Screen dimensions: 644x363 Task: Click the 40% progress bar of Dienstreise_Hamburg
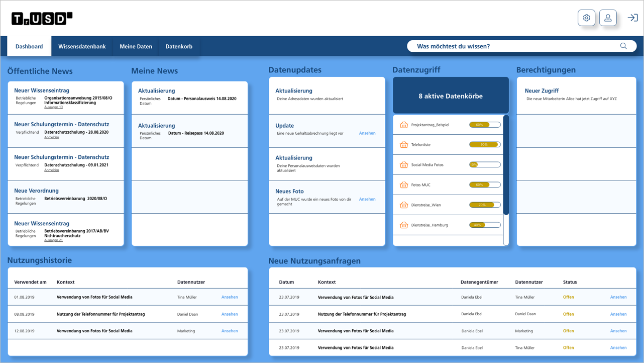click(485, 225)
